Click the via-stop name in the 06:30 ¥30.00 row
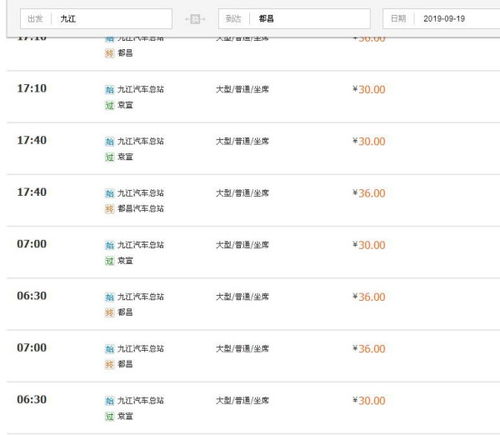 (x=125, y=416)
